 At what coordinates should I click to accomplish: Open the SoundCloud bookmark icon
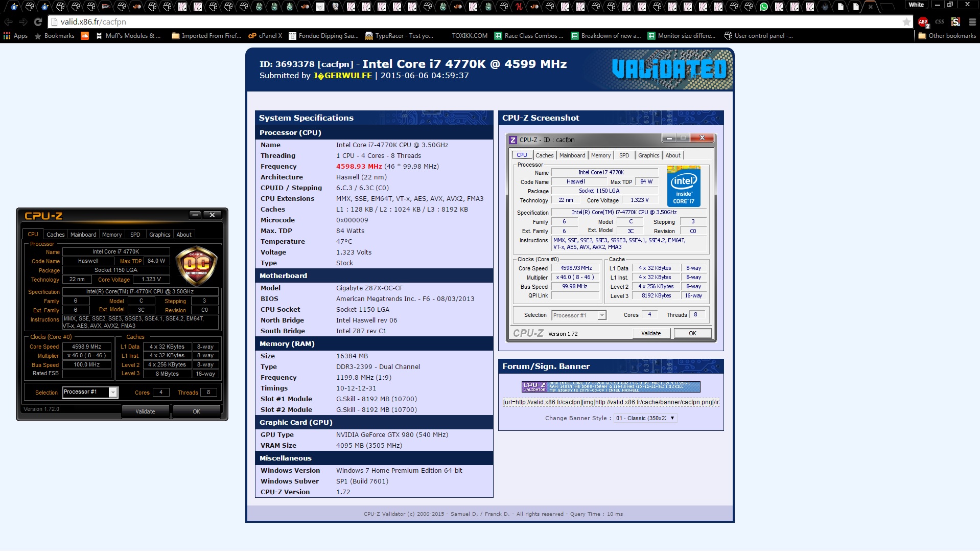pos(85,36)
